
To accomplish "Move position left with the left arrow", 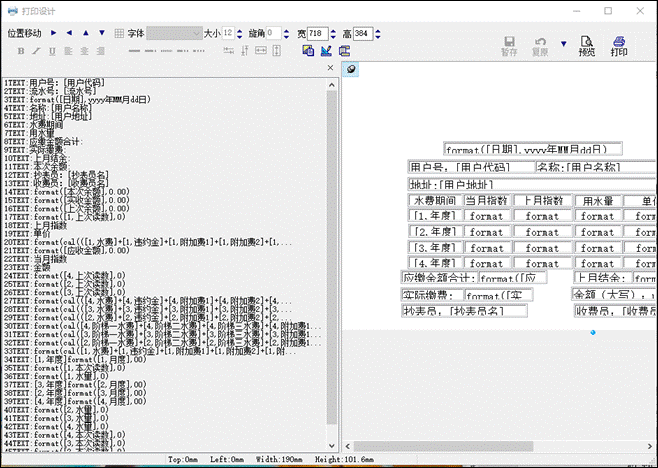I will (70, 33).
